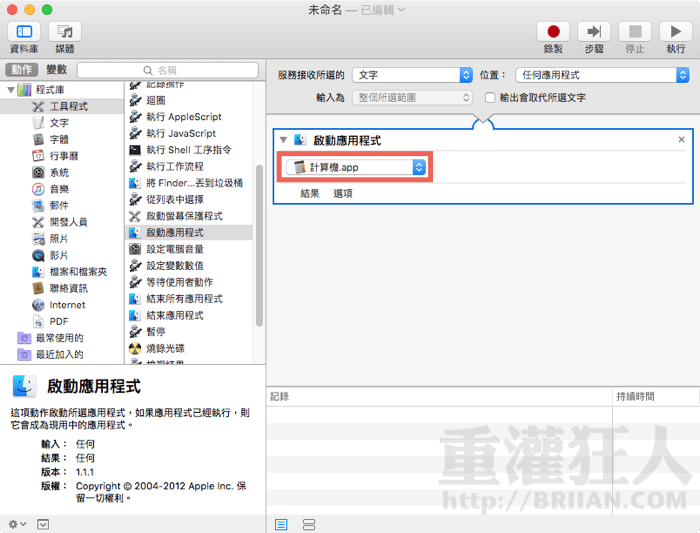The height and width of the screenshot is (533, 700).
Task: Switch to the 變數 tab
Action: click(x=56, y=70)
